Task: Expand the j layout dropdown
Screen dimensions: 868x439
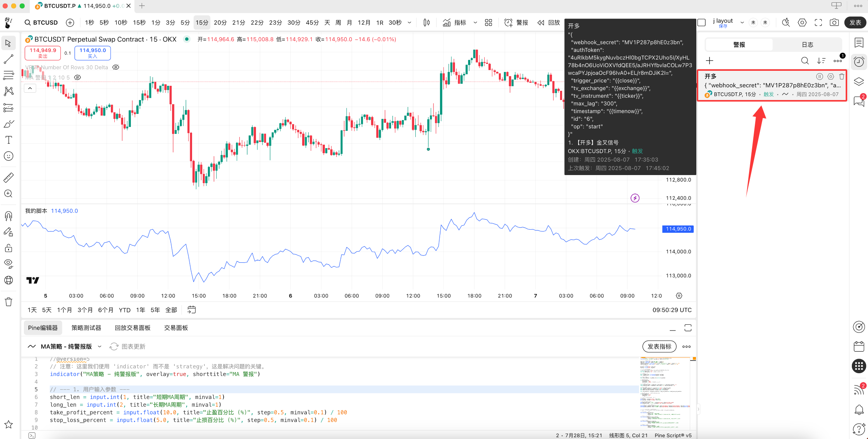Action: (742, 23)
